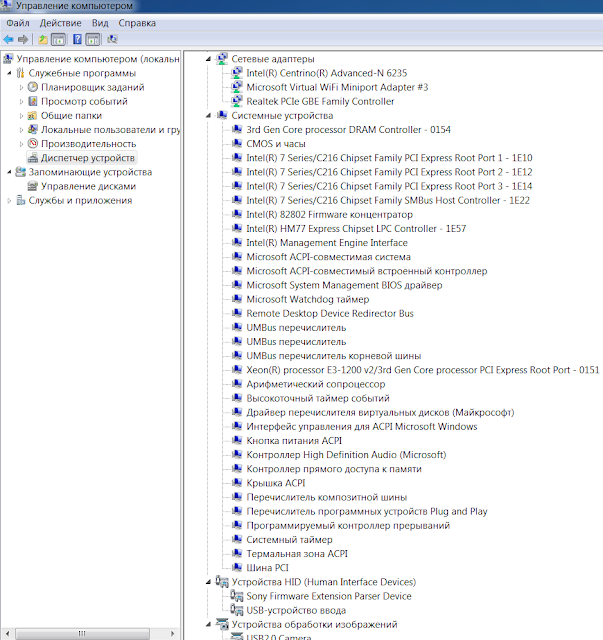Click the blue Help question-mark toolbar icon
The height and width of the screenshot is (640, 603).
(77, 39)
